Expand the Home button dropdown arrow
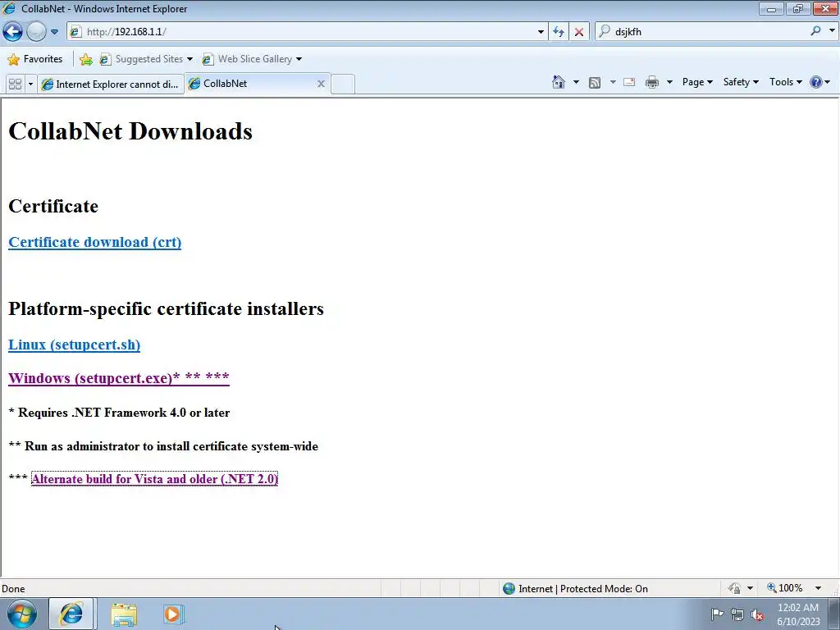The width and height of the screenshot is (840, 630). pyautogui.click(x=577, y=82)
